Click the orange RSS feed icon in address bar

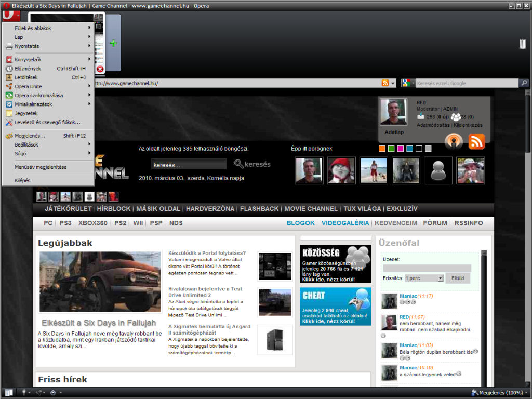[x=385, y=83]
